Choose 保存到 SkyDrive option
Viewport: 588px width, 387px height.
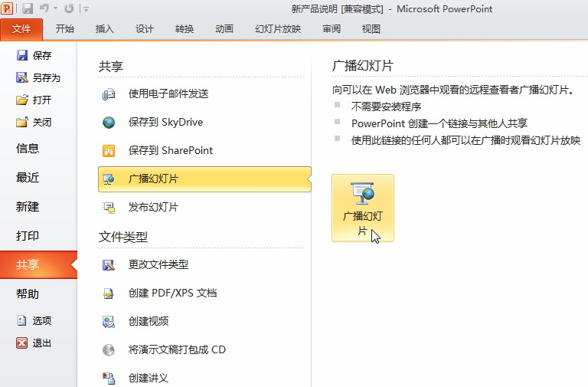tap(165, 122)
